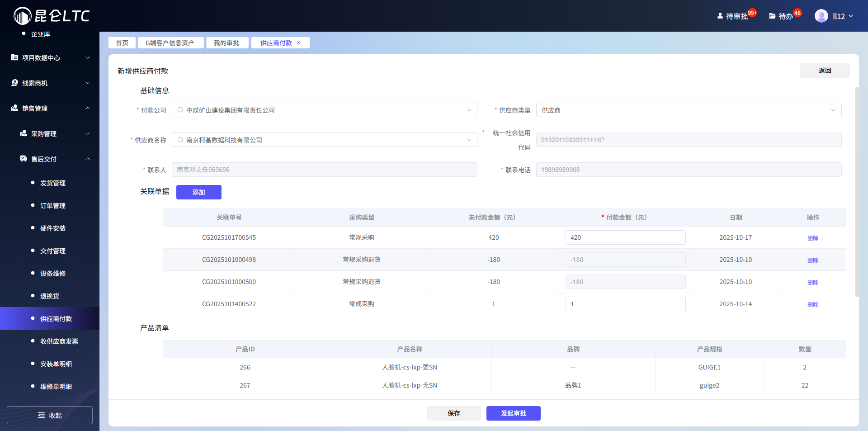Open the 供应商类型 dropdown
The height and width of the screenshot is (431, 868).
834,110
